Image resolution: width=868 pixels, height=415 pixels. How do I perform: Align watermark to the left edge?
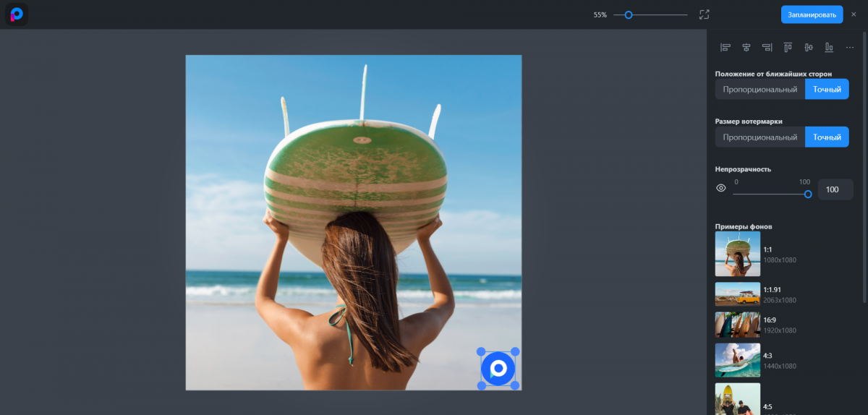[726, 48]
